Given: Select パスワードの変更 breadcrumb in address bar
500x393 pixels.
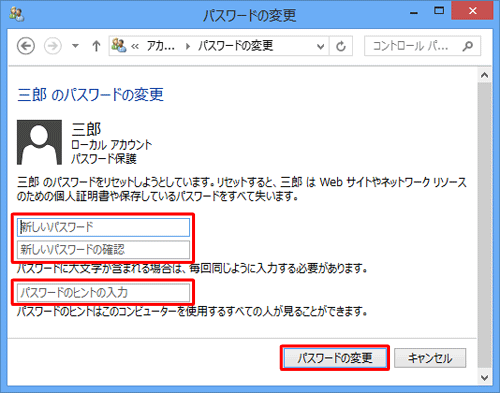Looking at the screenshot, I should tap(236, 46).
